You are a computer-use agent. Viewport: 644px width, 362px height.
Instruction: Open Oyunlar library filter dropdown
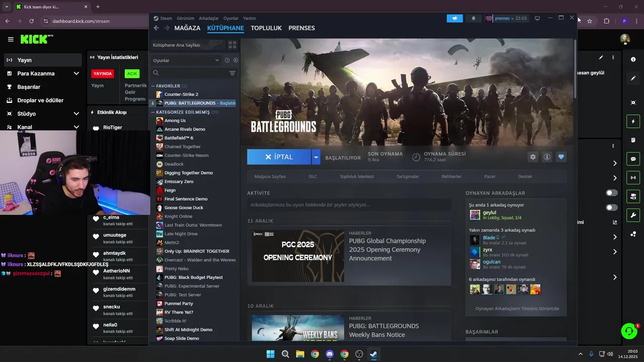(x=186, y=60)
